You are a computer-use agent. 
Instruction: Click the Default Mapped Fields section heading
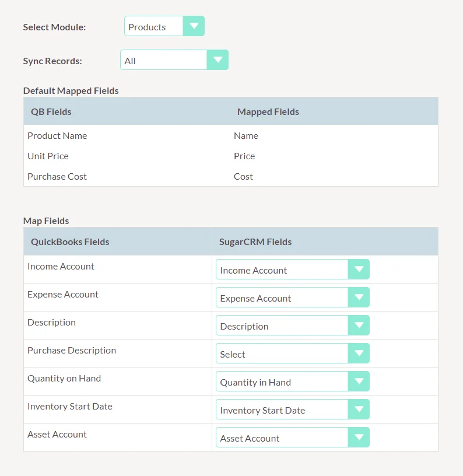pyautogui.click(x=71, y=90)
